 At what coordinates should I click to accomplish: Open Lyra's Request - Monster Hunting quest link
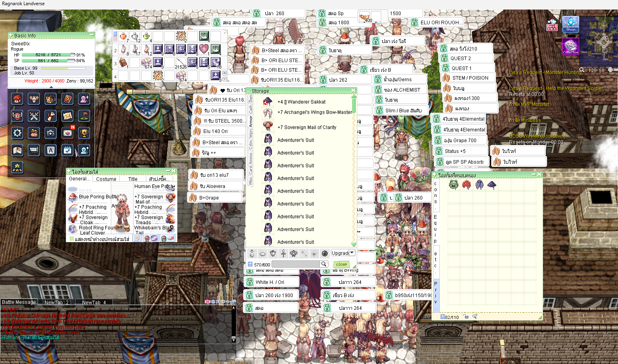pos(545,72)
